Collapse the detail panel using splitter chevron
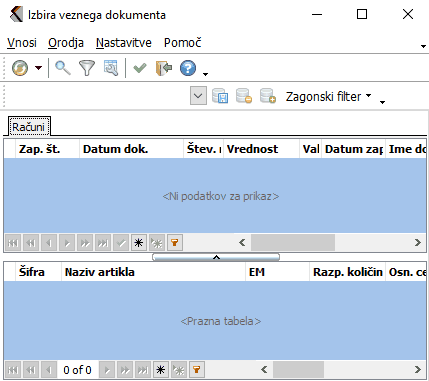This screenshot has width=429, height=381. click(216, 257)
